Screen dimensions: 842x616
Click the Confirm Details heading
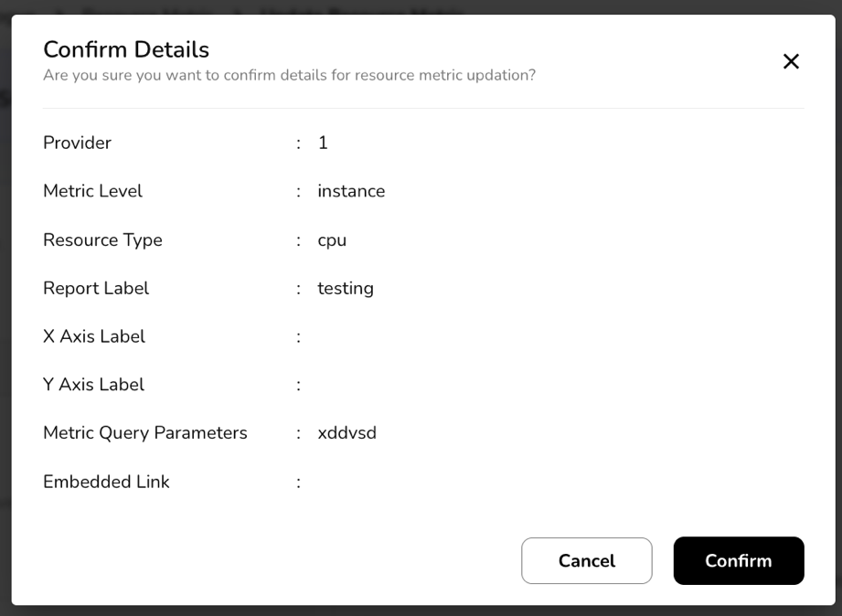pos(126,49)
